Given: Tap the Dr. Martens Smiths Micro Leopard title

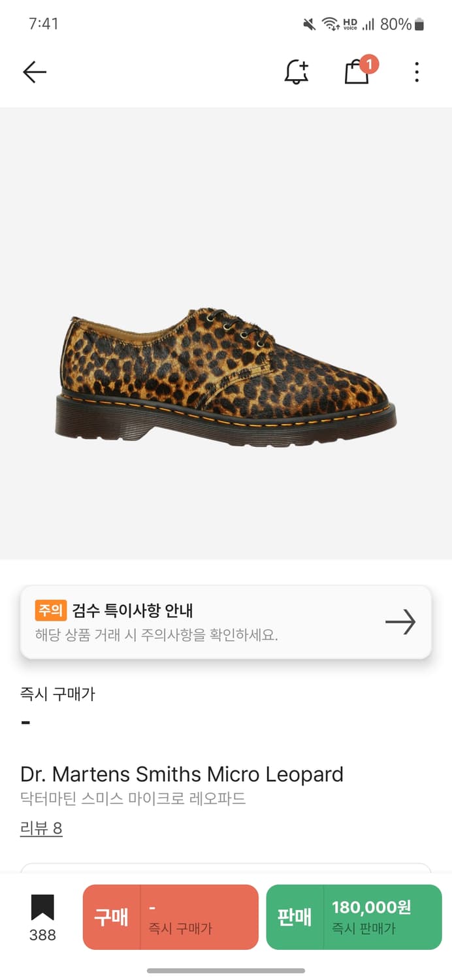Looking at the screenshot, I should (x=182, y=774).
